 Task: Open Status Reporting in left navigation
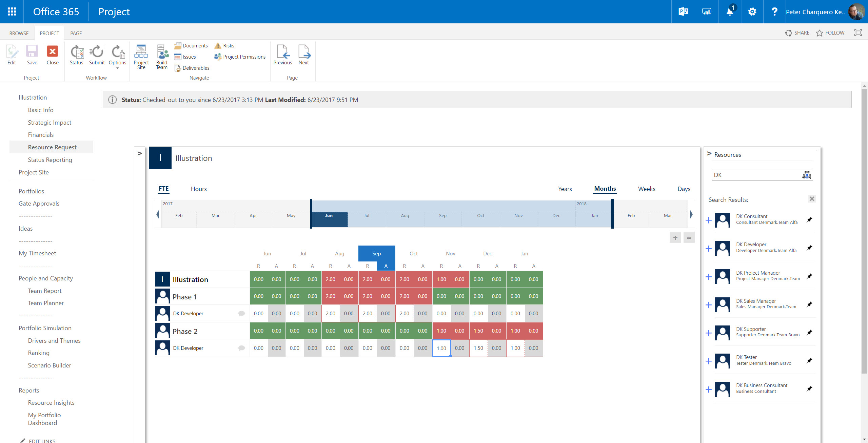(50, 160)
